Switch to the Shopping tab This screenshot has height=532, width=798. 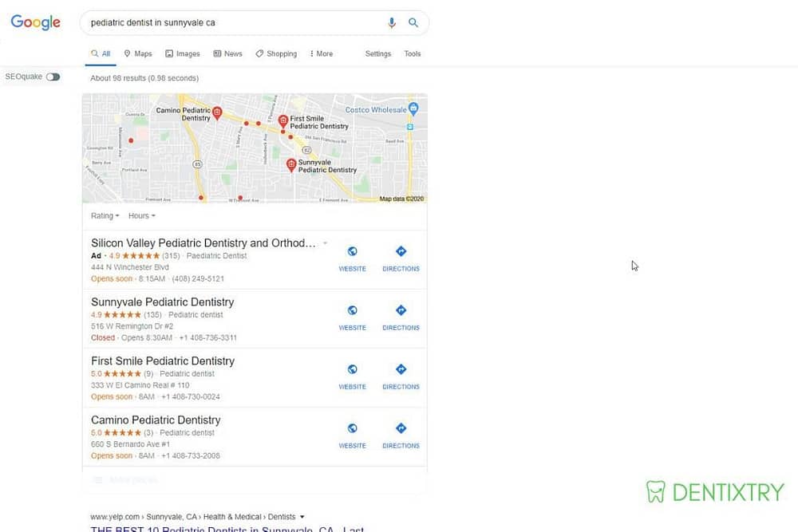(x=276, y=53)
